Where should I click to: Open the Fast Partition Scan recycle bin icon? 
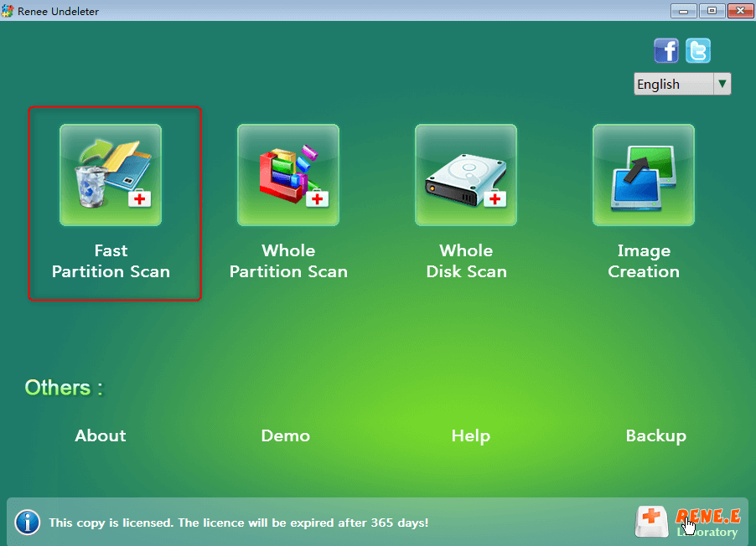(111, 175)
